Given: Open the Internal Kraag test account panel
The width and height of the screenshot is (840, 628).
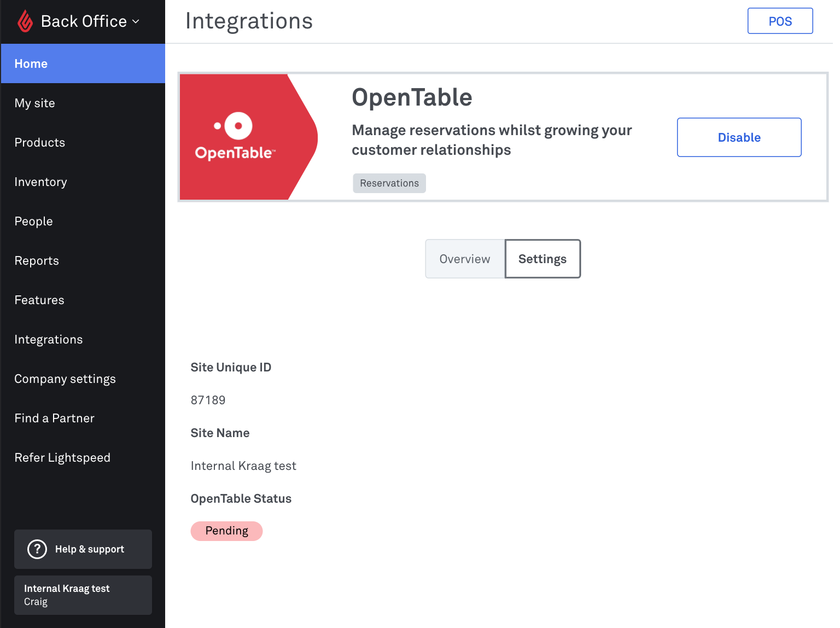Looking at the screenshot, I should click(83, 595).
